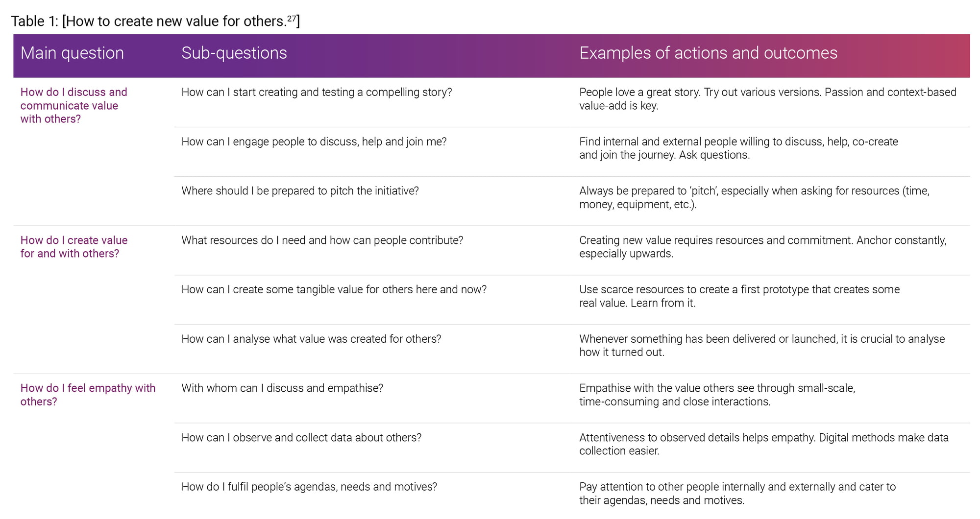
Task: Click the 'tangible value for others' sub-question
Action: coord(334,289)
